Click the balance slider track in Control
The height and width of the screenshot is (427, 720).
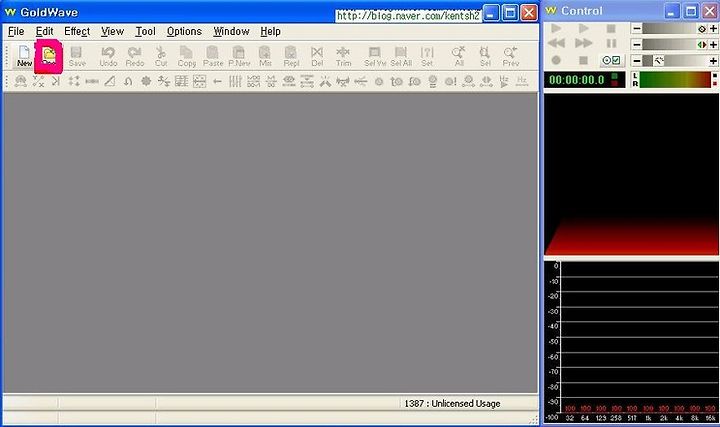(675, 45)
